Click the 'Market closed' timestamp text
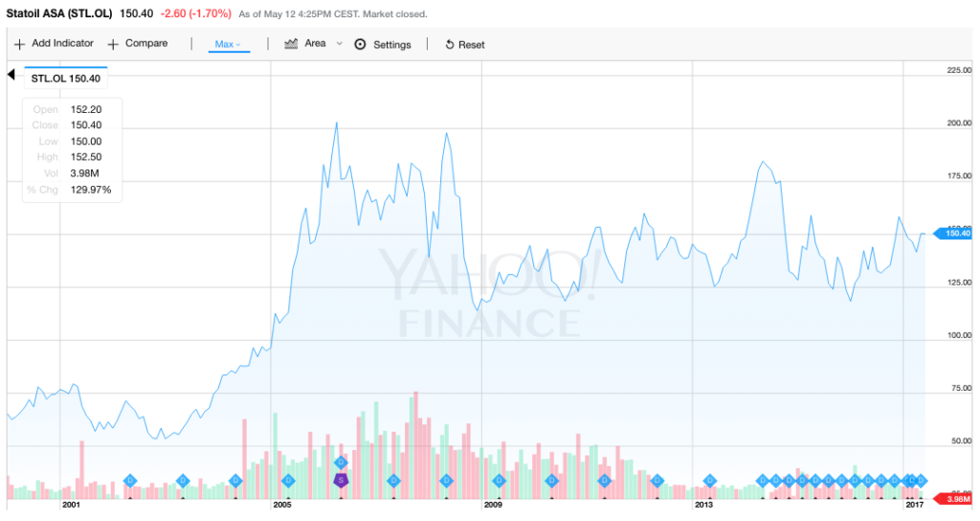The width and height of the screenshot is (980, 521). (395, 13)
